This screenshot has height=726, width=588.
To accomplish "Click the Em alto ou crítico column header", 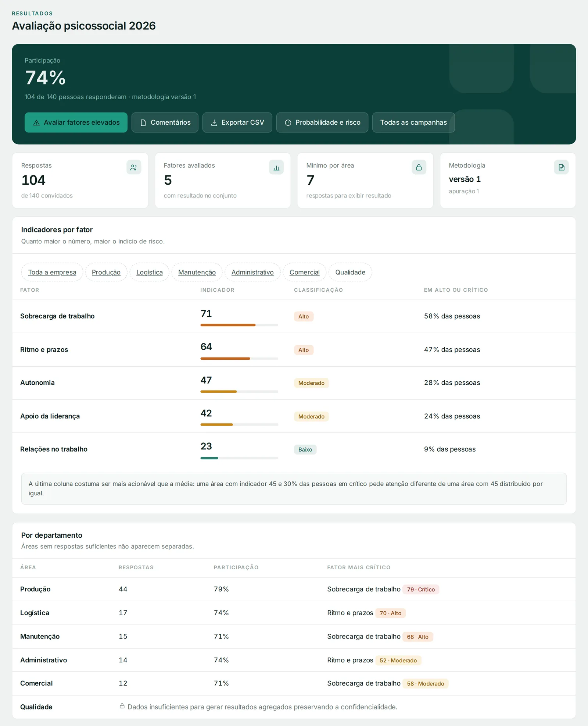I will 456,290.
